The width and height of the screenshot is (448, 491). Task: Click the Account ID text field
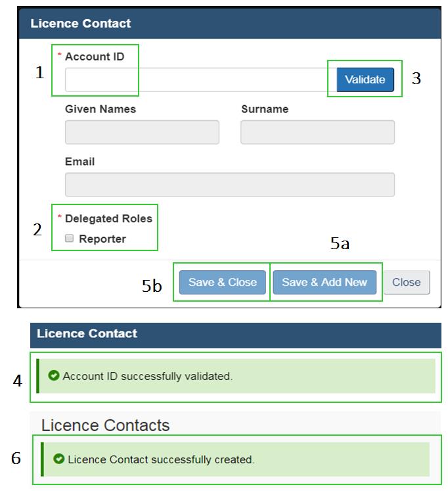pos(197,80)
